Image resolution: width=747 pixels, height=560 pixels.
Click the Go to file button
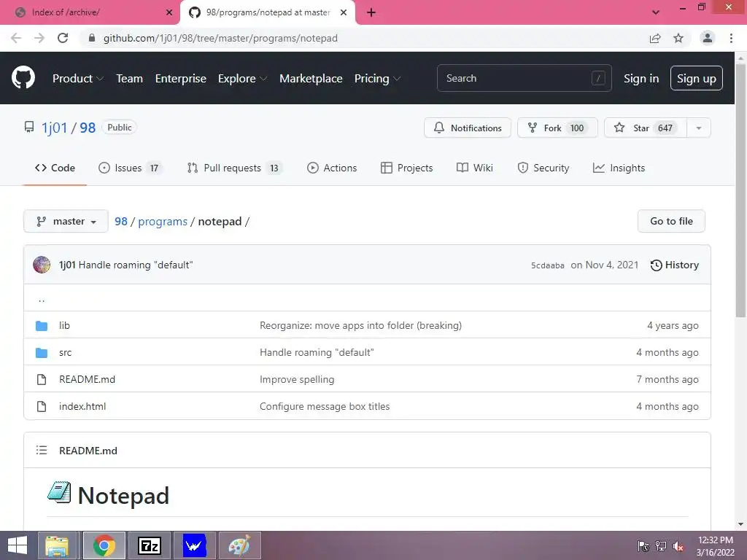point(671,222)
